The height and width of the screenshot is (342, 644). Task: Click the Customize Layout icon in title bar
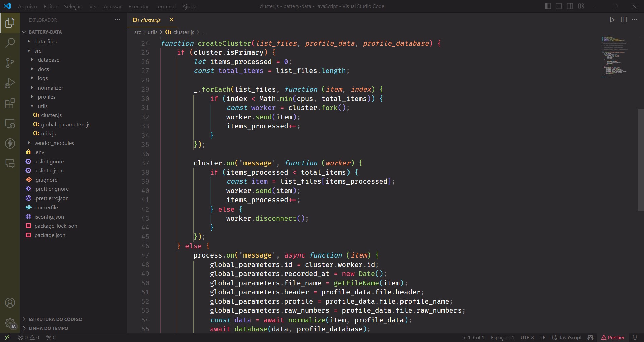tap(581, 6)
